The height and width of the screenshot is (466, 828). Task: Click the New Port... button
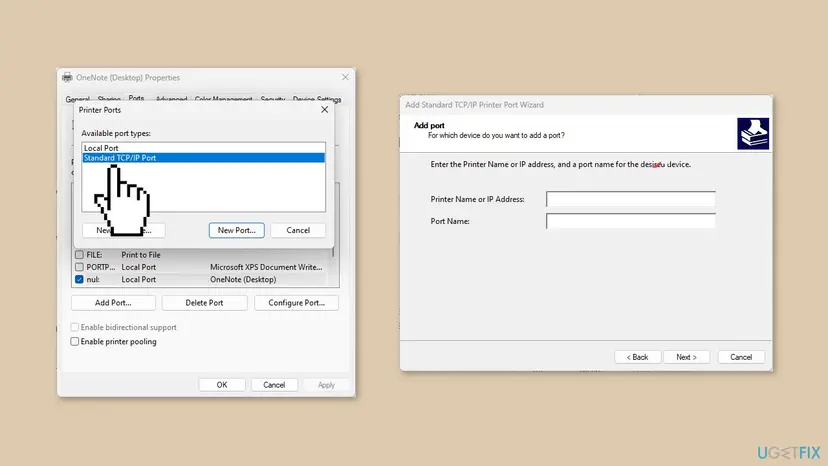tap(237, 230)
